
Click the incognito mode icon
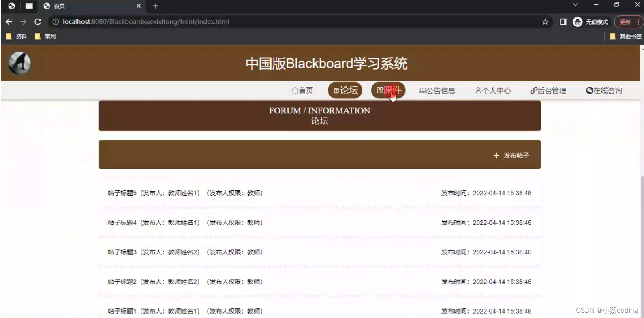tap(578, 22)
